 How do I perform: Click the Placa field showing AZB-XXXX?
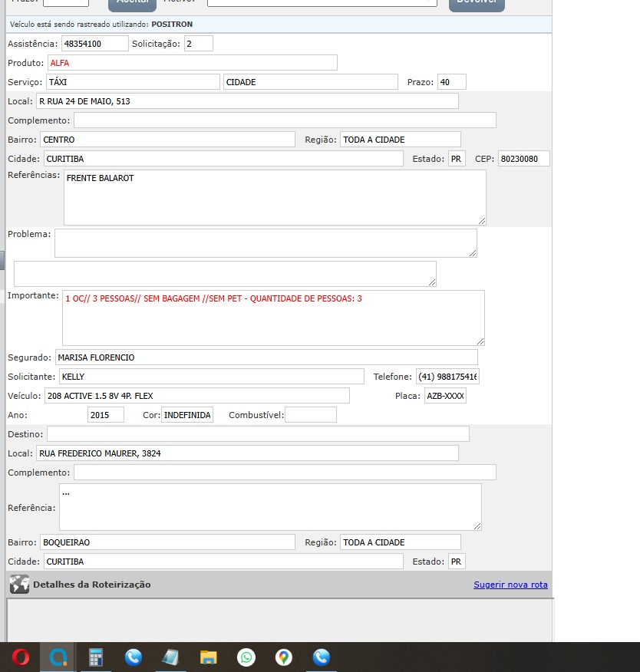(x=445, y=396)
